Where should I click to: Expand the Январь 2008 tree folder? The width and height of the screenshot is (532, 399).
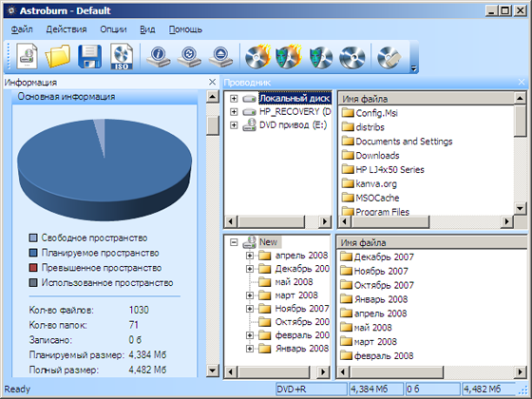pos(250,349)
